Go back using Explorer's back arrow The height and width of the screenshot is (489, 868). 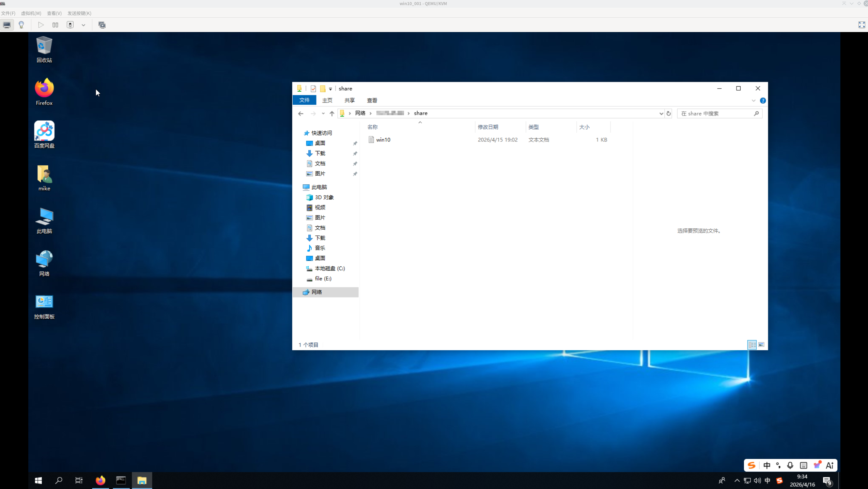[300, 113]
